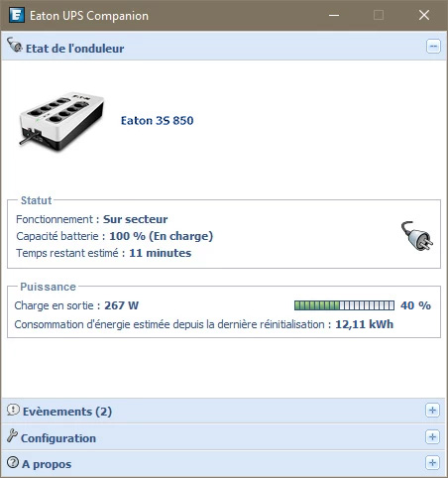This screenshot has width=448, height=478.
Task: Click the Evènements alert bubble icon
Action: pyautogui.click(x=13, y=410)
